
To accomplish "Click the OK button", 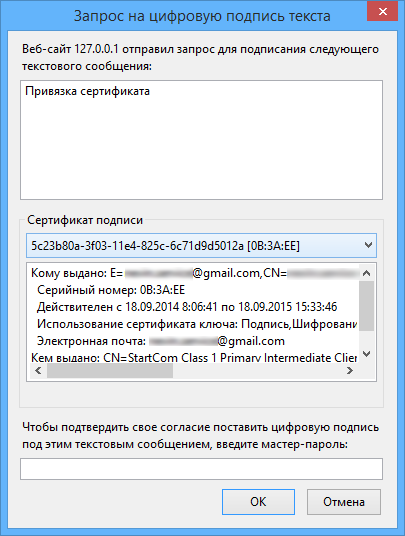I will (258, 501).
